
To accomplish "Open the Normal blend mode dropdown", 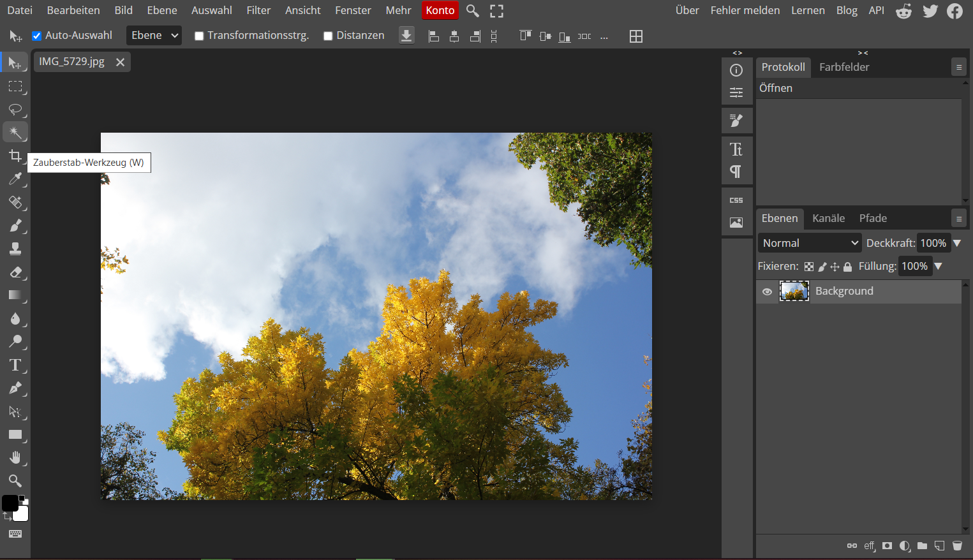I will (x=809, y=242).
